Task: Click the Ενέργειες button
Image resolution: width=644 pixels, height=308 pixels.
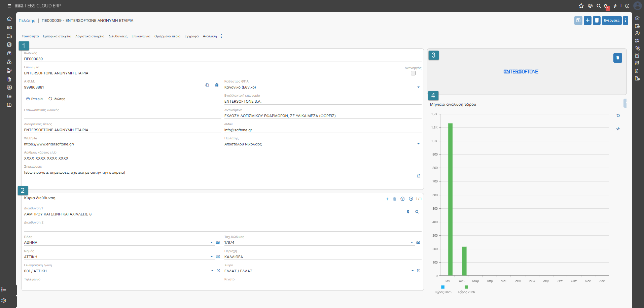Action: [612, 21]
